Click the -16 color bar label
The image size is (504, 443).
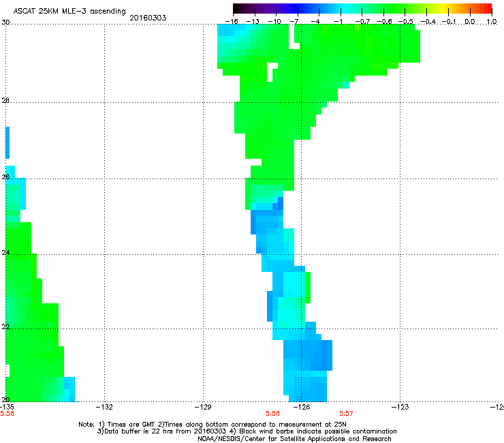(232, 22)
